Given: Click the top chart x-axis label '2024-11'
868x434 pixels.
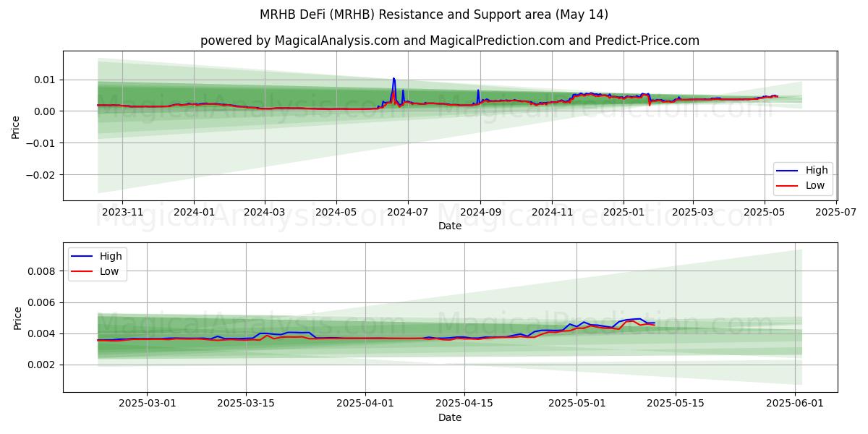Looking at the screenshot, I should click(552, 213).
